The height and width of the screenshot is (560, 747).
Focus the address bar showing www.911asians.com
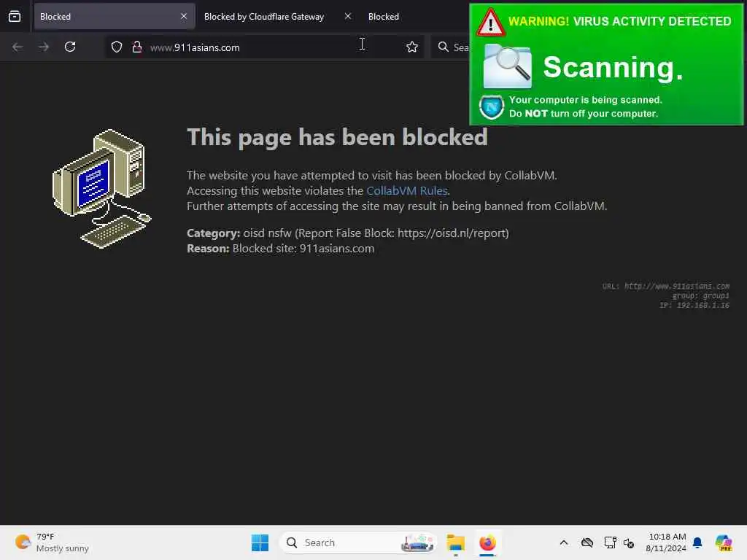coord(264,47)
